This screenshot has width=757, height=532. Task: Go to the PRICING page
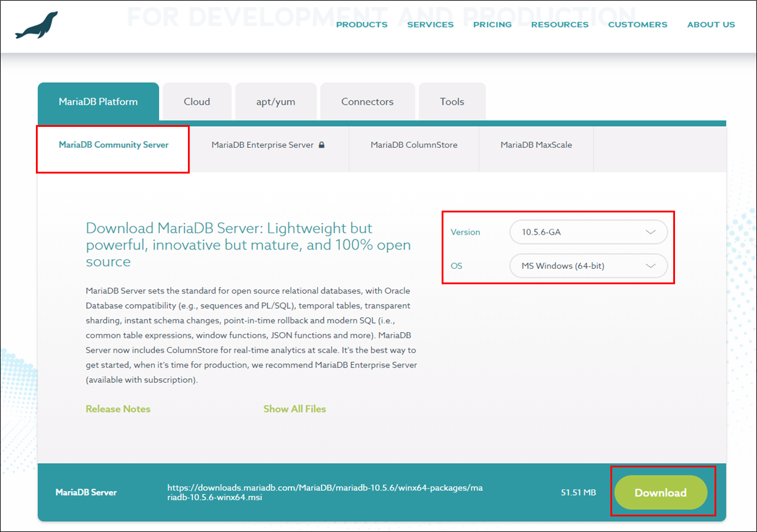click(492, 25)
